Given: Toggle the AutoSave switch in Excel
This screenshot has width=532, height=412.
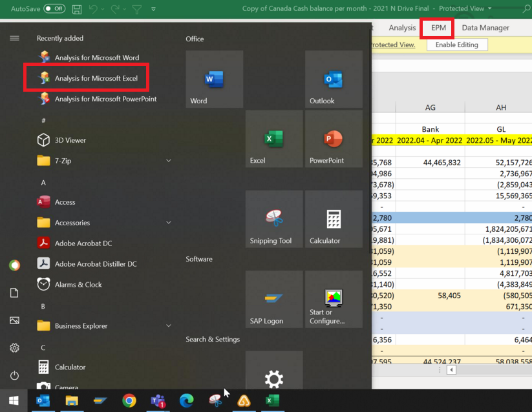Looking at the screenshot, I should click(x=54, y=8).
